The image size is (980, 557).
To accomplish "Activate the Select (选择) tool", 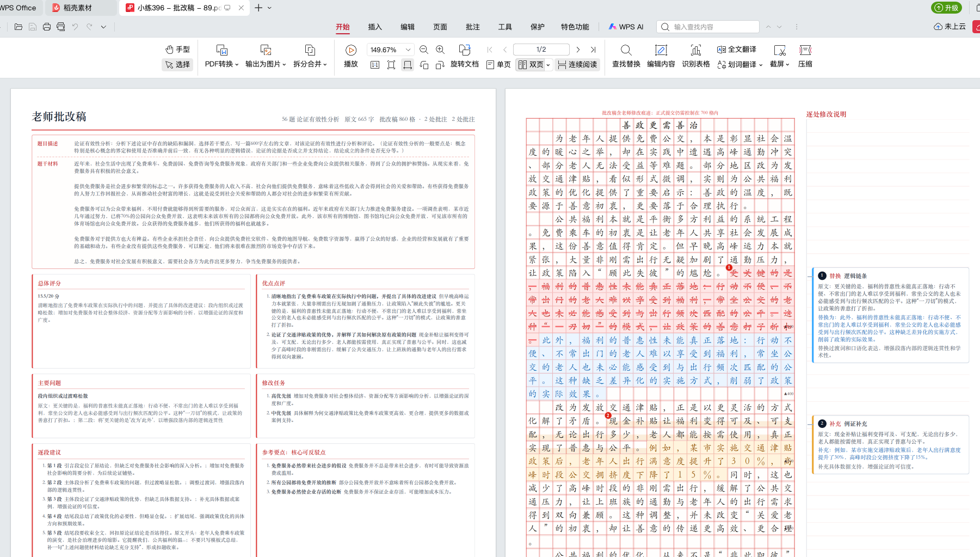I will coord(177,64).
